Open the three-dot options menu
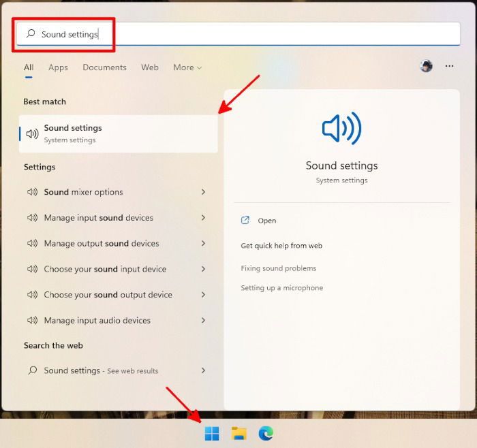This screenshot has height=448, width=477. coord(449,66)
